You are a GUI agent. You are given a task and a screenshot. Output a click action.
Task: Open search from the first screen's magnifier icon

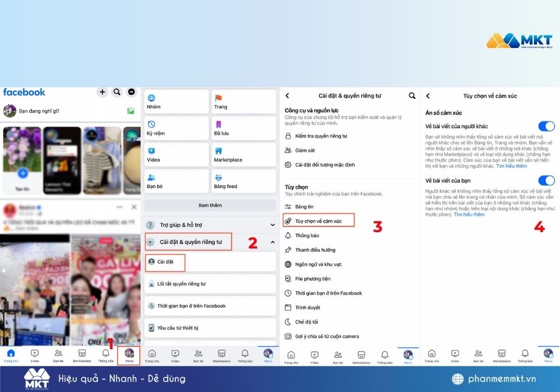point(117,92)
